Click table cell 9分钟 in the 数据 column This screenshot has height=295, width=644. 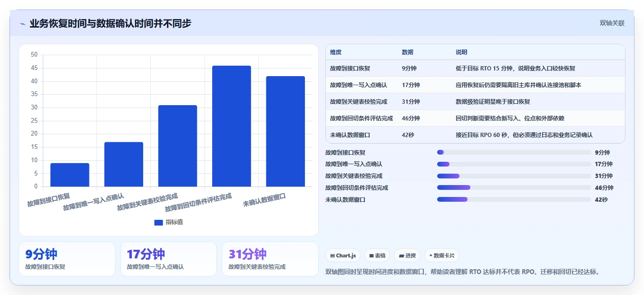(409, 69)
